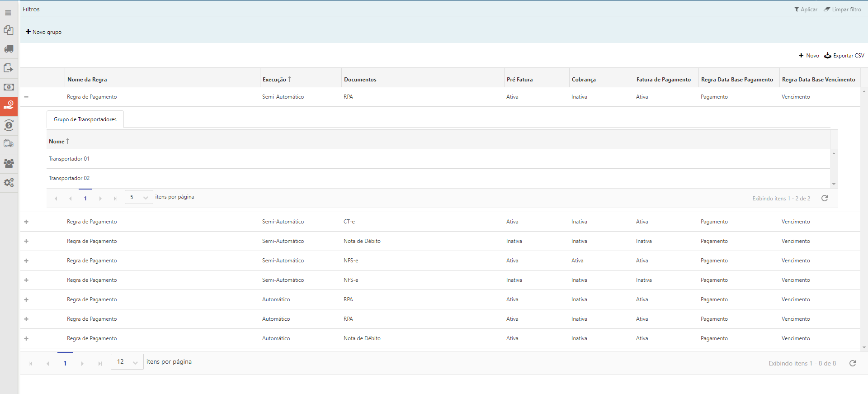Viewport: 868px width, 394px height.
Task: Expand the CT-e payment rule row
Action: [26, 222]
